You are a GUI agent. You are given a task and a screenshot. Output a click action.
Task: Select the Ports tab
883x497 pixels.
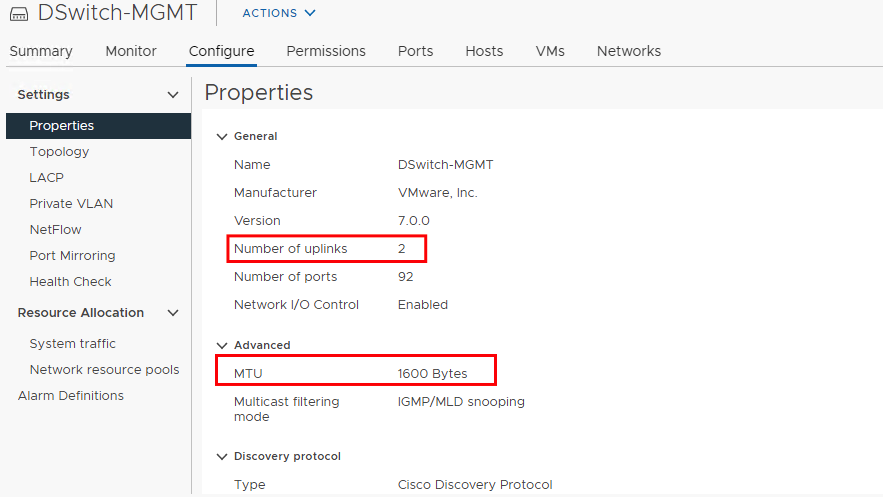[415, 51]
